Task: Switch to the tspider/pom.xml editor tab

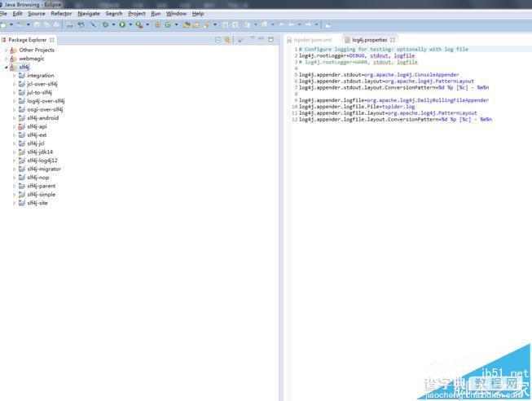Action: pyautogui.click(x=310, y=40)
